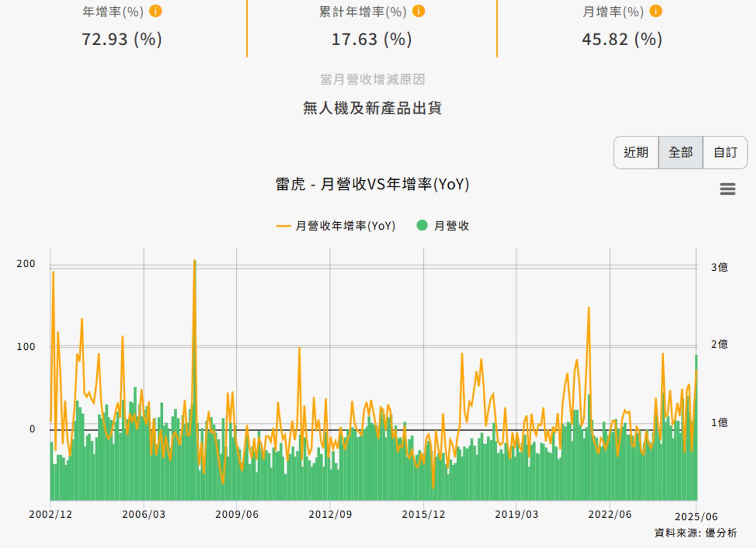Click x-axis label 2022/06
Screen dimensions: 756x548
click(x=610, y=514)
